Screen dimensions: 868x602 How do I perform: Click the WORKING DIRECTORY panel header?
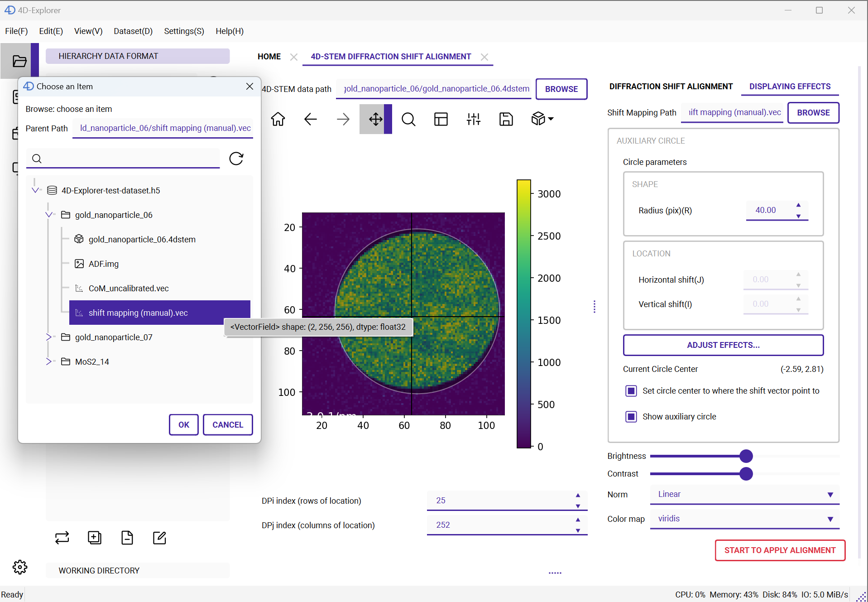coord(138,571)
